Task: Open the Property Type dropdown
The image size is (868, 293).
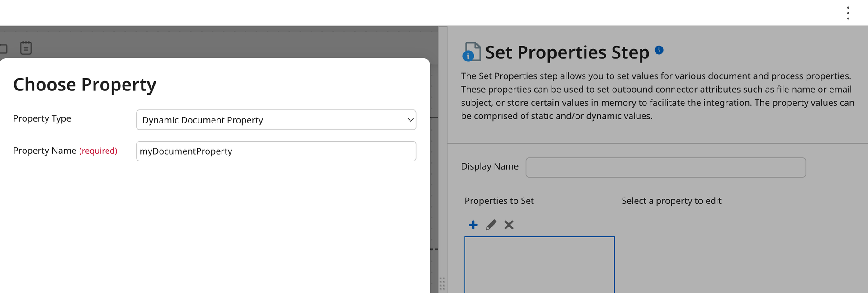Action: pyautogui.click(x=276, y=120)
